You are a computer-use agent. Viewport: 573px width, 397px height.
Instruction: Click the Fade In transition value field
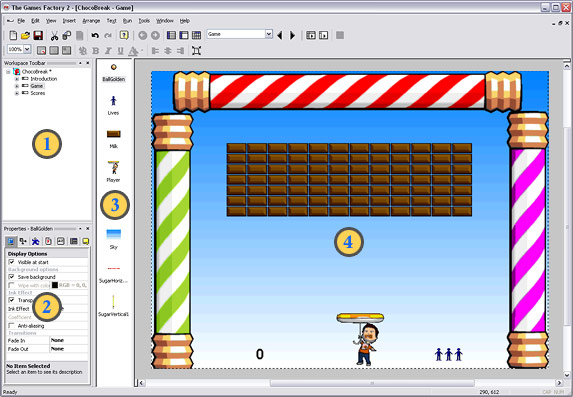click(x=68, y=340)
